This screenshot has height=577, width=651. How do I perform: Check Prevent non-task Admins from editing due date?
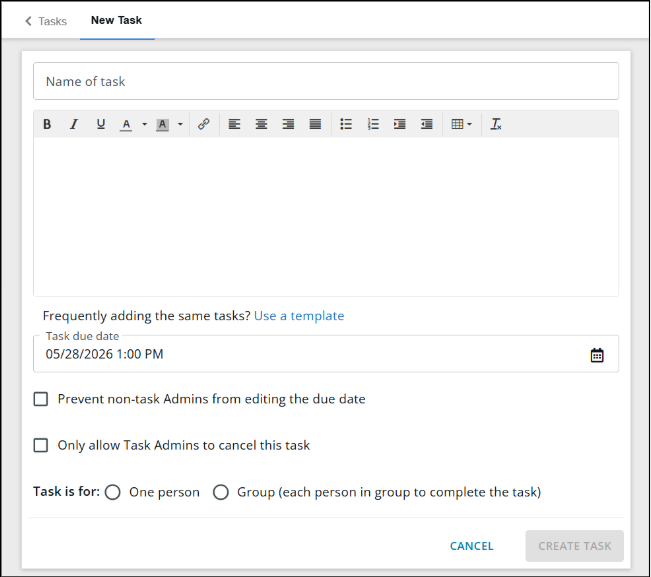coord(41,399)
